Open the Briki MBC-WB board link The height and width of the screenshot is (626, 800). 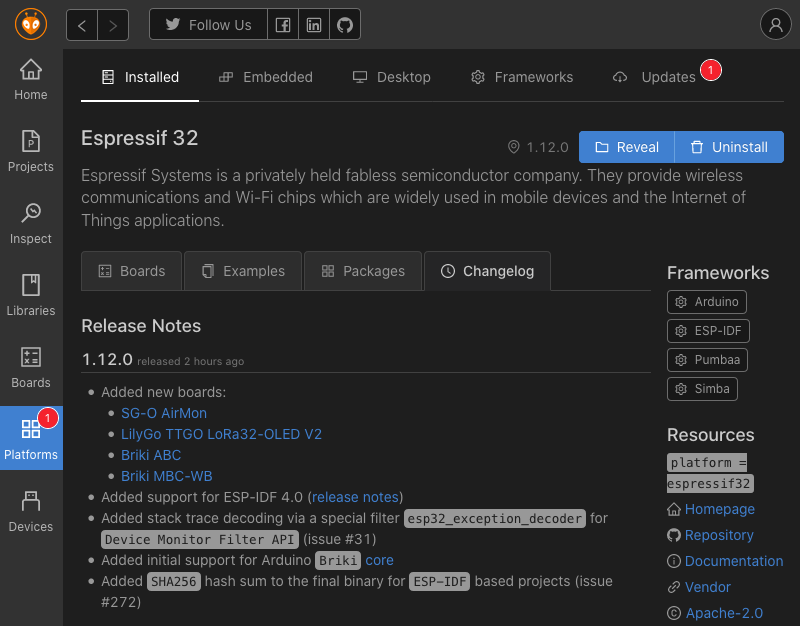[166, 475]
